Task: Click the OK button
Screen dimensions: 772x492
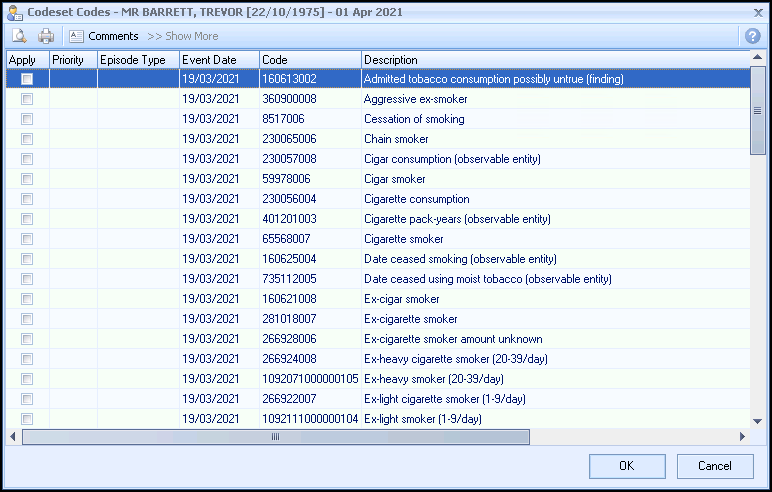Action: coord(627,466)
